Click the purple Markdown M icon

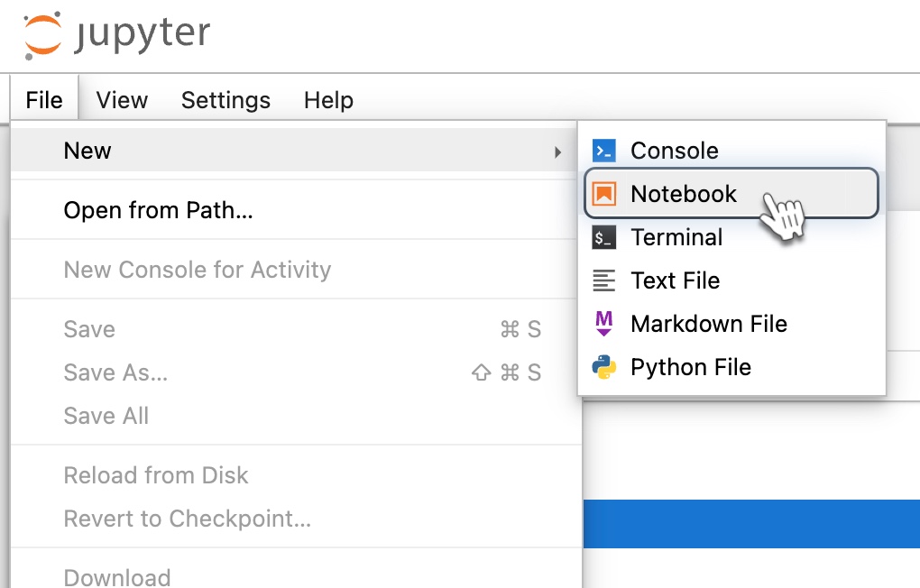click(603, 324)
